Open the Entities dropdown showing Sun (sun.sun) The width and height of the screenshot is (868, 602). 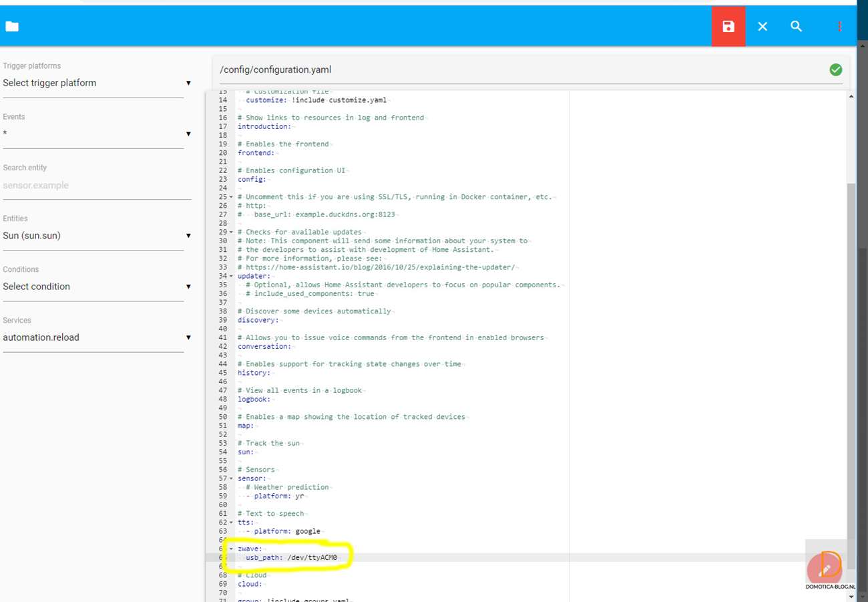point(96,236)
